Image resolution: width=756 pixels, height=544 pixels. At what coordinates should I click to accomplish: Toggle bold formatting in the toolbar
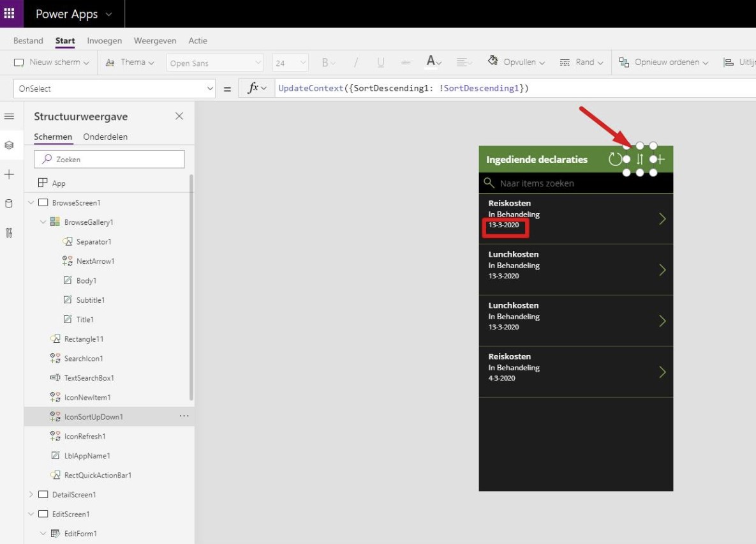tap(325, 61)
